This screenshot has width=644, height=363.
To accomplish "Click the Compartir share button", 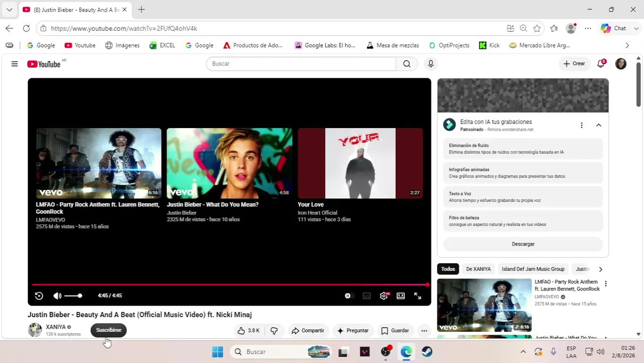I will click(307, 331).
